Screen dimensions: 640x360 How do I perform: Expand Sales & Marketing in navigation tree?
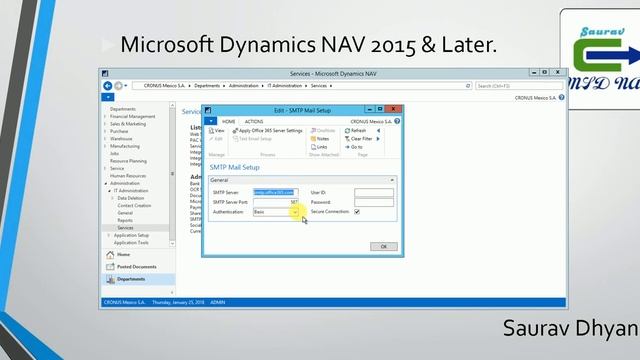click(x=105, y=124)
